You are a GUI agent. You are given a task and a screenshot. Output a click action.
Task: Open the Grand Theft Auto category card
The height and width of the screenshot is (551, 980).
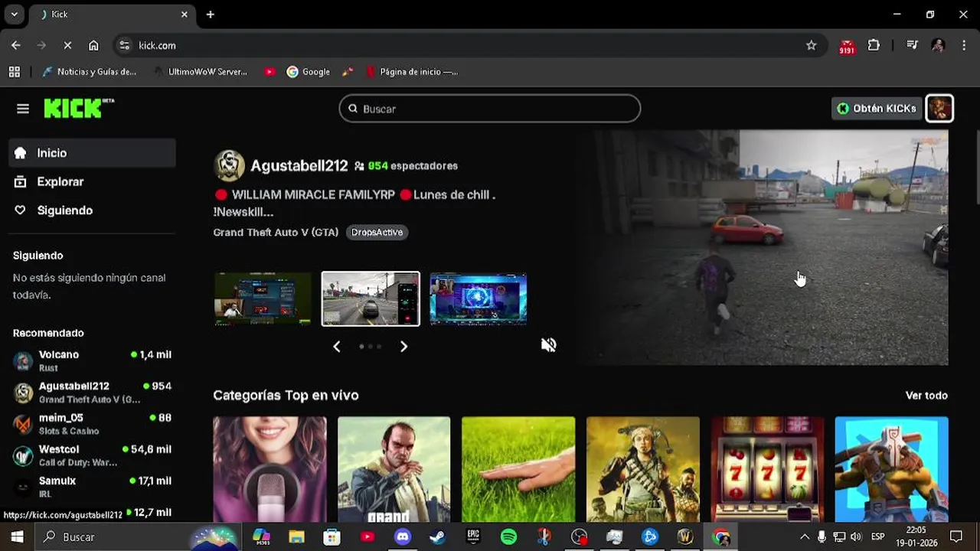tap(394, 469)
